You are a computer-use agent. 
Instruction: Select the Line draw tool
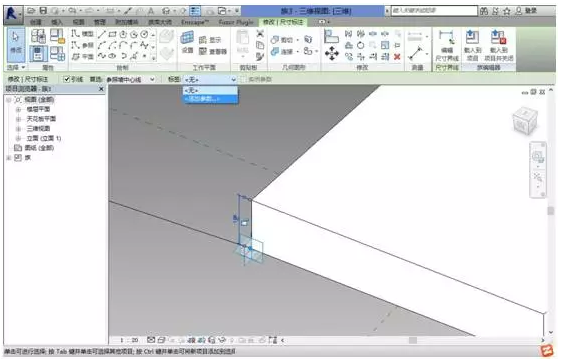point(102,34)
